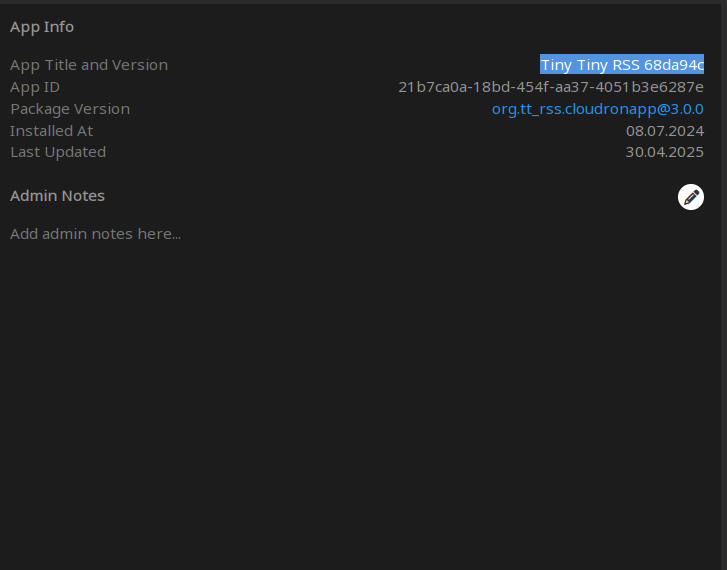The width and height of the screenshot is (727, 570).
Task: Click the highlighted Tiny Tiny RSS 68da94c text
Action: point(622,65)
